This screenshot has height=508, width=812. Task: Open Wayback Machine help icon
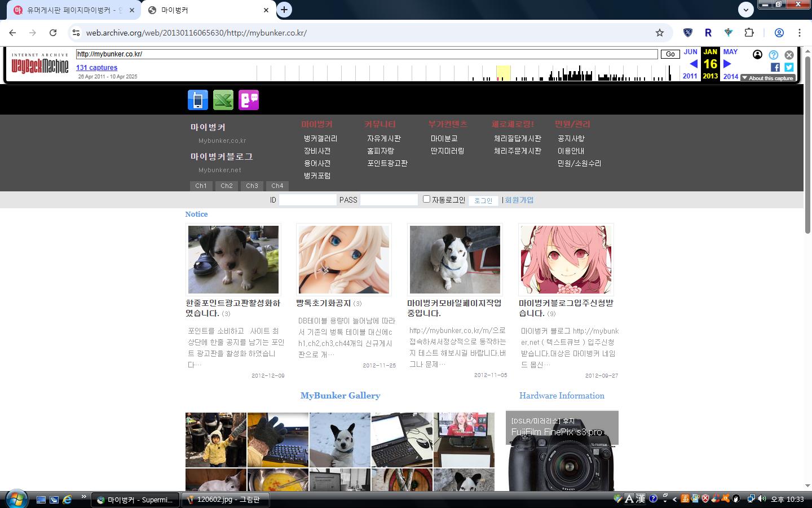tap(774, 55)
